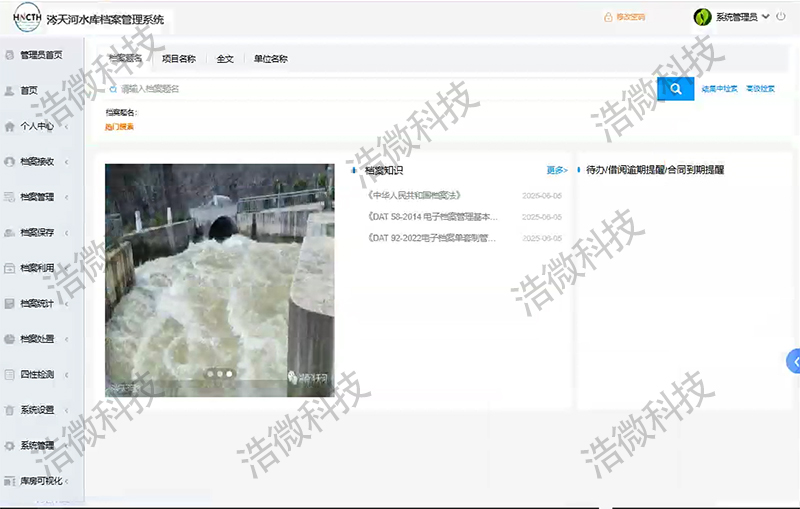Click the 档案处置 pie icon

(x=9, y=339)
